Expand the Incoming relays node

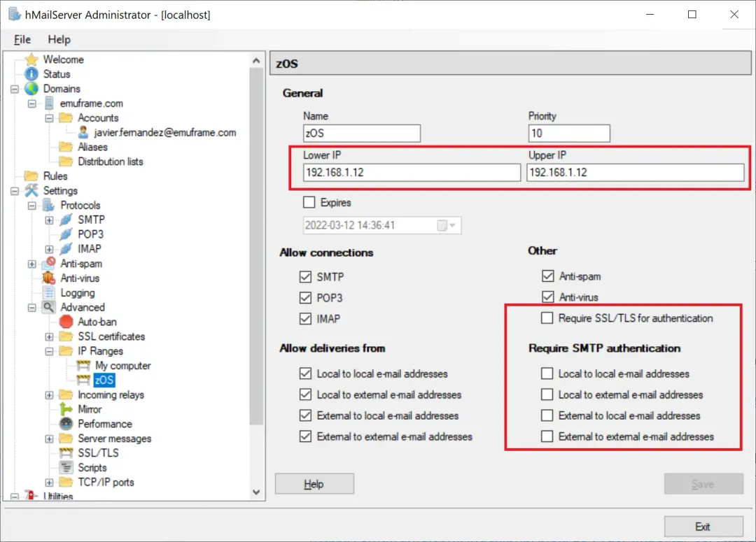point(49,395)
